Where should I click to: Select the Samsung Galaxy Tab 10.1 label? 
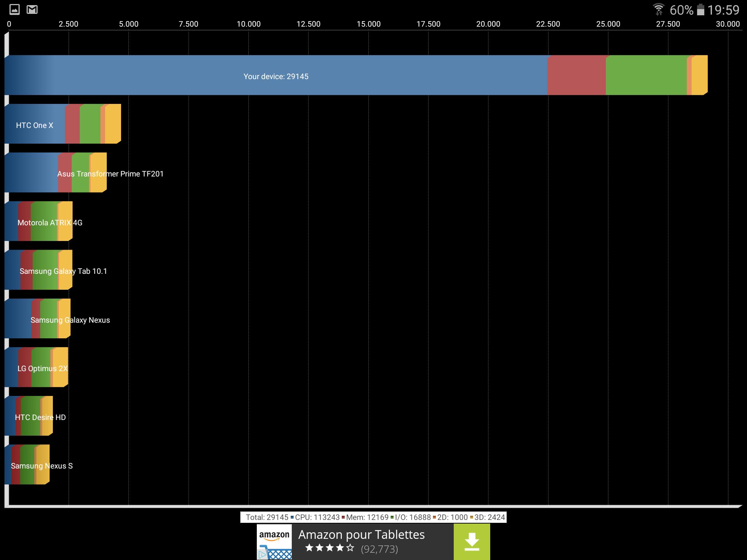[x=63, y=271]
